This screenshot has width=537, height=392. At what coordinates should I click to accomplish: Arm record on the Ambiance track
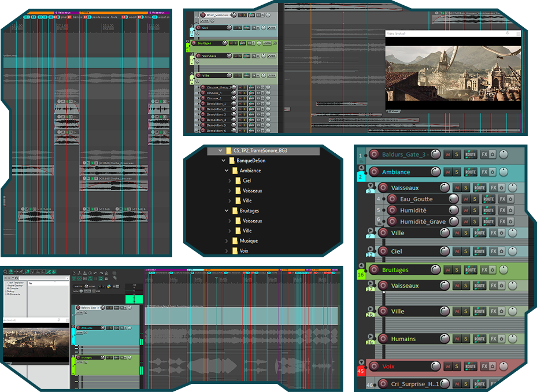click(x=374, y=172)
